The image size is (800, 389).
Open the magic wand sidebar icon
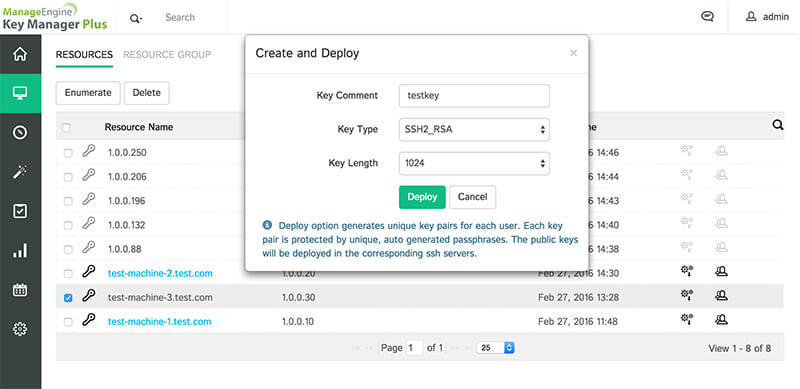point(20,172)
